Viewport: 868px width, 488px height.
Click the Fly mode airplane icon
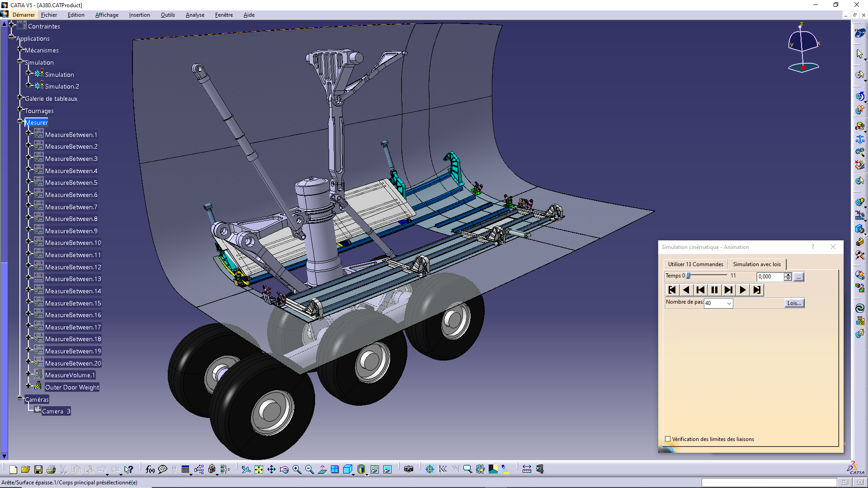(246, 469)
